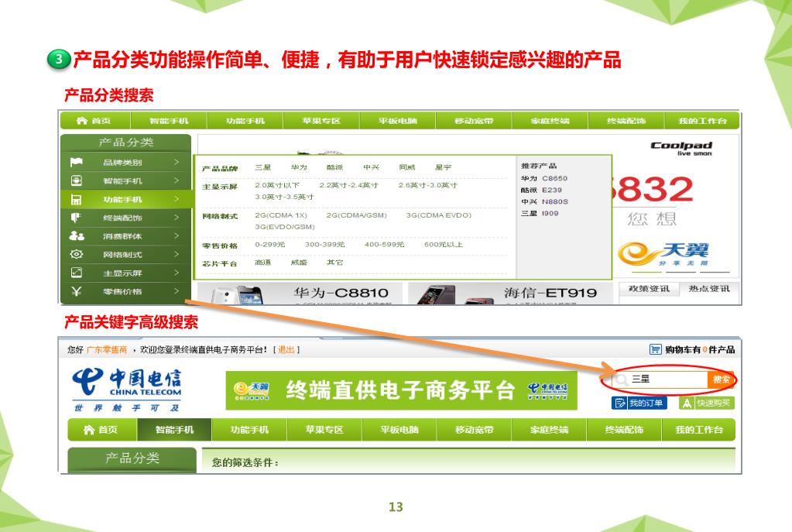The height and width of the screenshot is (532, 792).
Task: Switch to 政策资讯 news tab
Action: [x=649, y=289]
